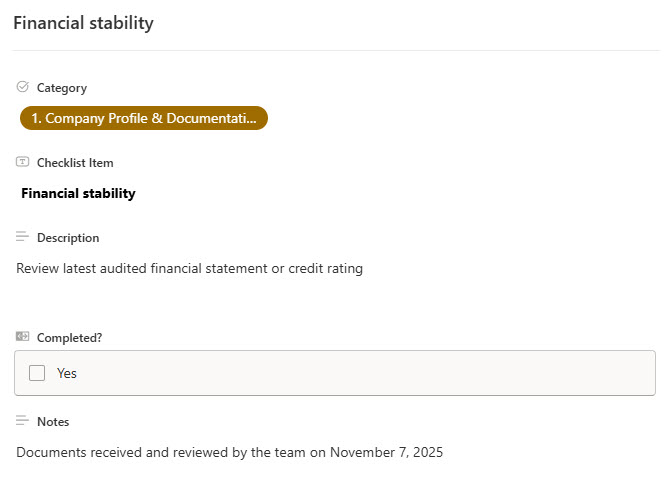Click the Category check-circle icon
665x480 pixels.
pyautogui.click(x=23, y=87)
